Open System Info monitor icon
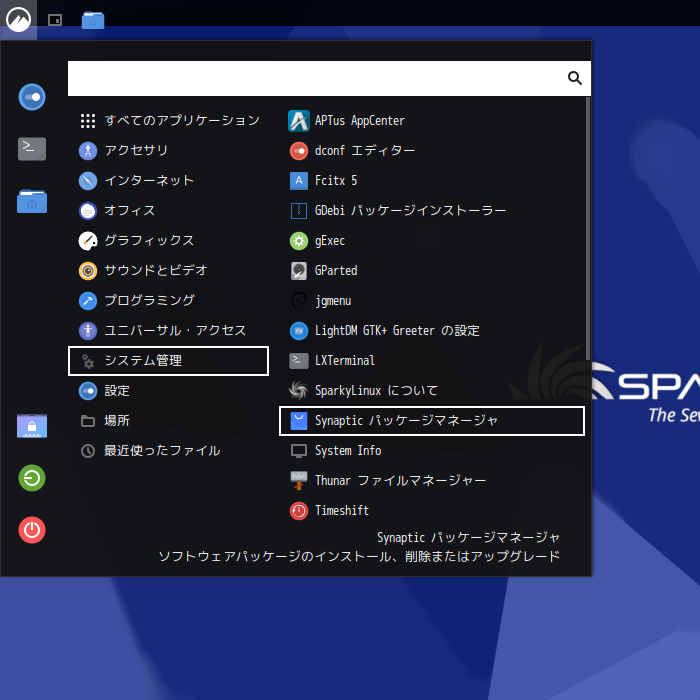Screen dimensions: 700x700 (x=299, y=451)
